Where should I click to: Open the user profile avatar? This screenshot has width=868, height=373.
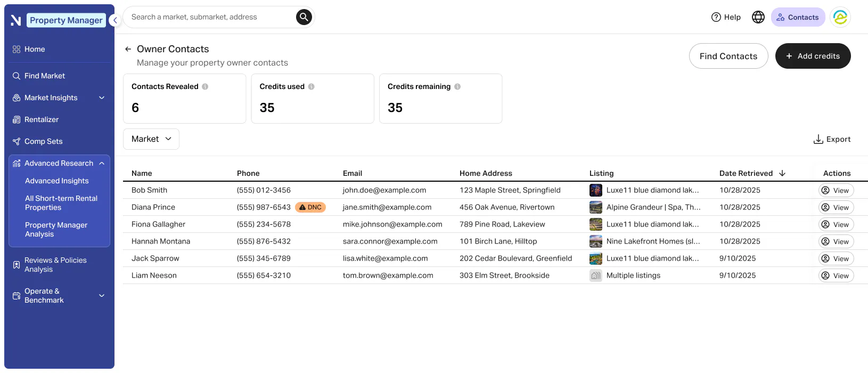[840, 17]
